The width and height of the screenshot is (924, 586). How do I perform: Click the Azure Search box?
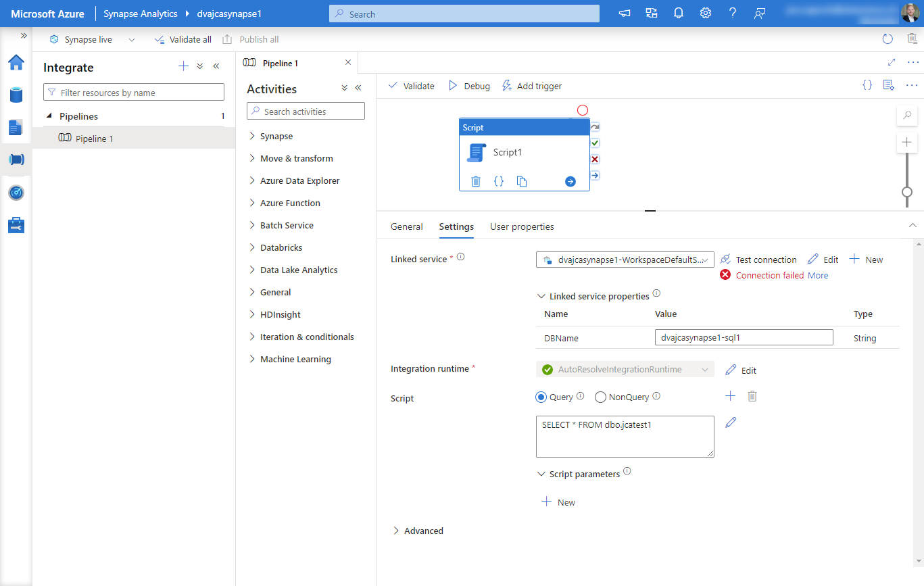coord(464,14)
